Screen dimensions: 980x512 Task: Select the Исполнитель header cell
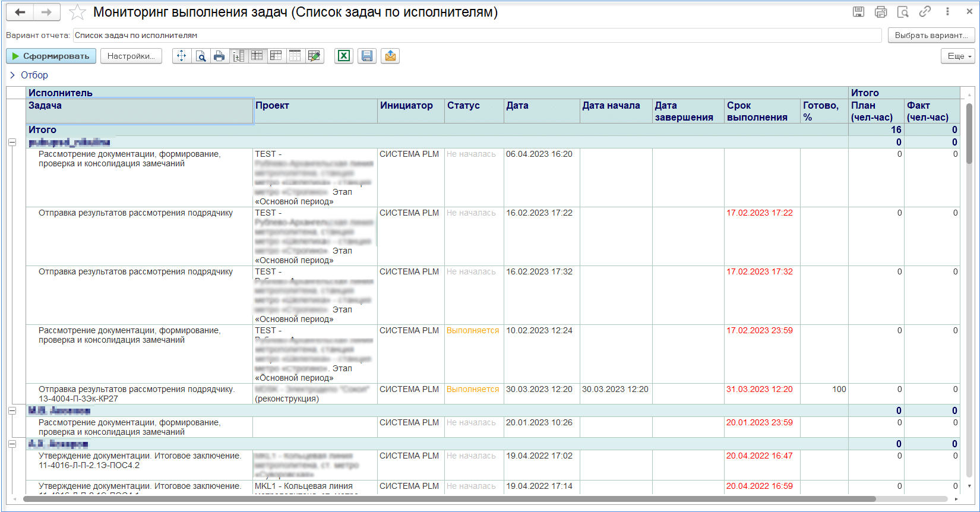pos(437,93)
